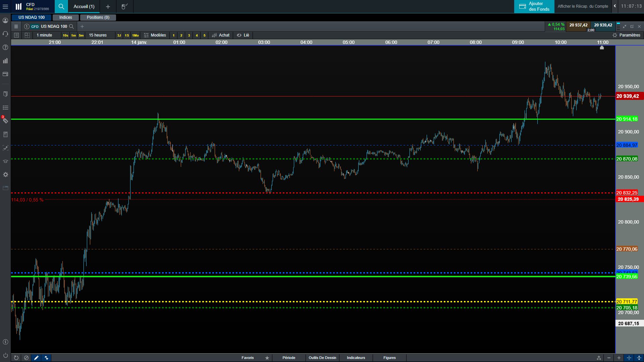Image resolution: width=644 pixels, height=362 pixels.
Task: Toggle the chart grid layout icon
Action: [27, 35]
